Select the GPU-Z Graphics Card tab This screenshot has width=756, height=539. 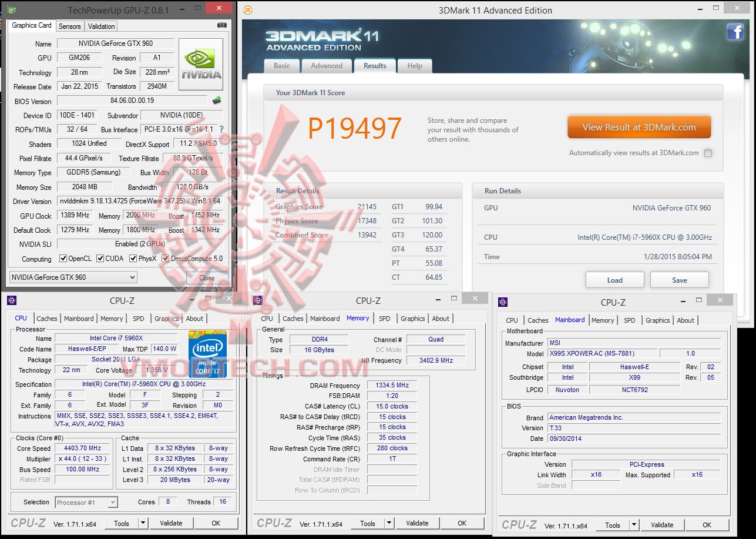pyautogui.click(x=32, y=25)
